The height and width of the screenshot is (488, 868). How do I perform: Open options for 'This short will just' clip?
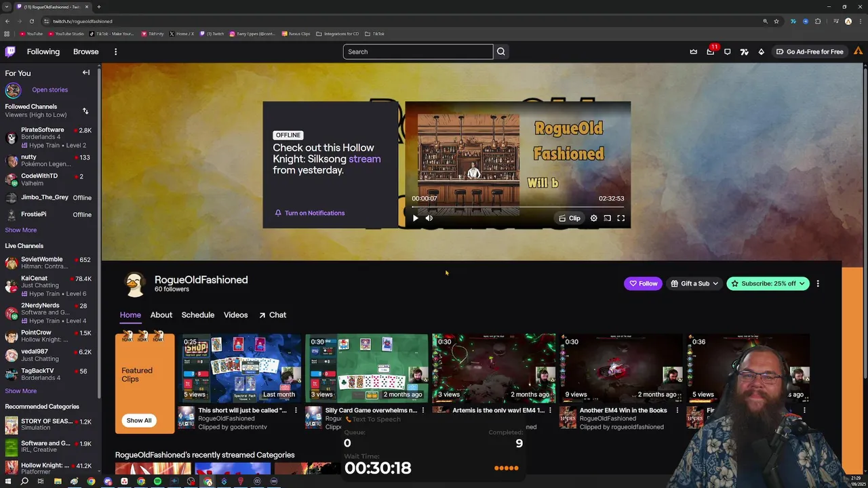[x=296, y=410]
